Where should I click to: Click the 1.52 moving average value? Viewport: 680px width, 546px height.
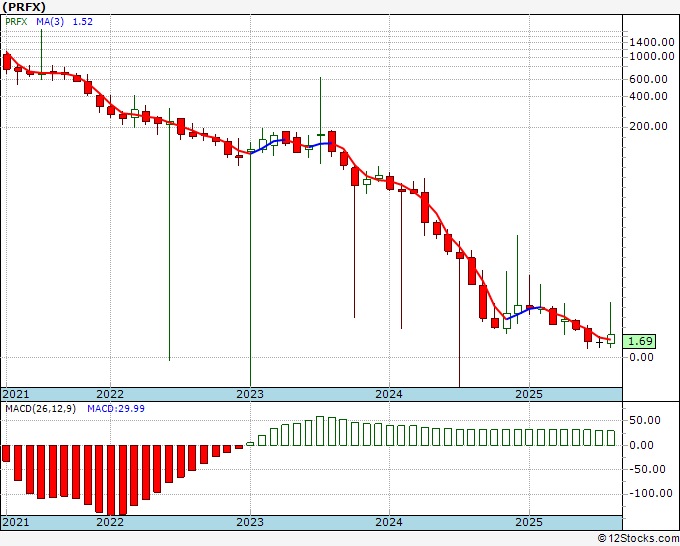tap(82, 22)
